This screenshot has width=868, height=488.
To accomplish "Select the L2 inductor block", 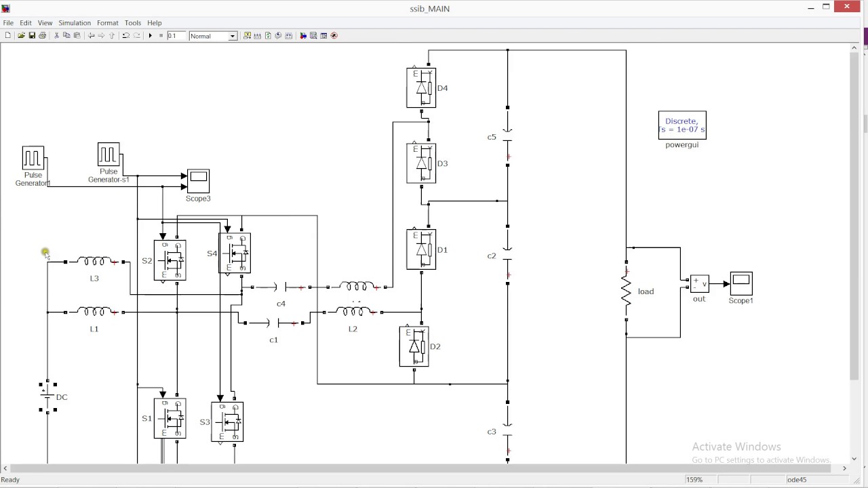I will click(353, 312).
